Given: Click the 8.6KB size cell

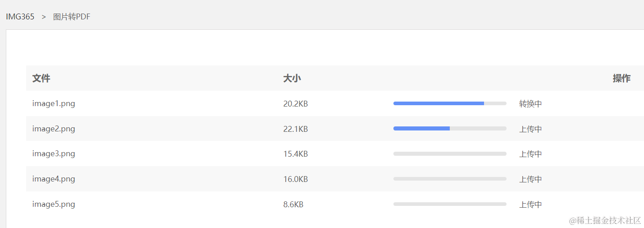Looking at the screenshot, I should tap(293, 205).
